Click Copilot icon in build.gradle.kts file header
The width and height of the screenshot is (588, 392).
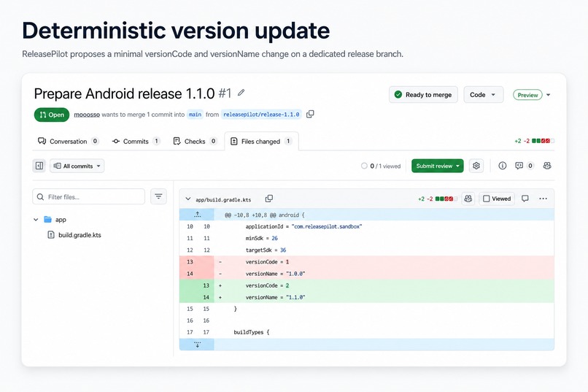pos(468,199)
